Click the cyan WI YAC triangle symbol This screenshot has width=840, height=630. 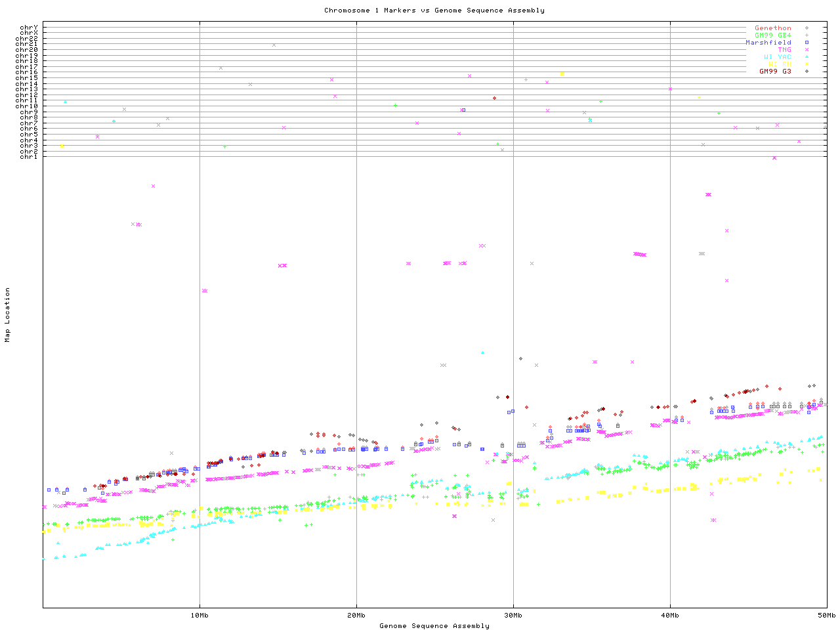(807, 57)
